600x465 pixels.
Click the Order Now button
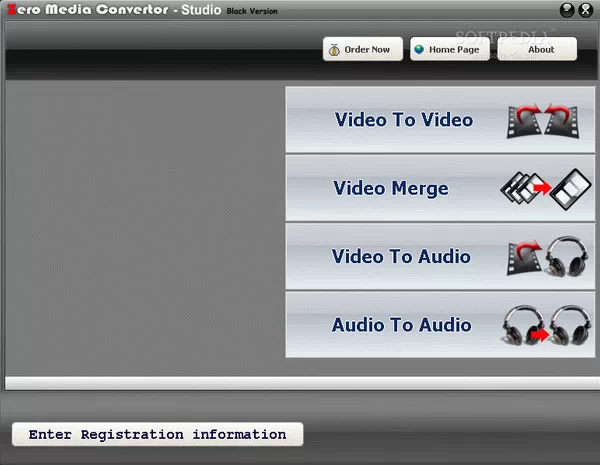(x=363, y=49)
